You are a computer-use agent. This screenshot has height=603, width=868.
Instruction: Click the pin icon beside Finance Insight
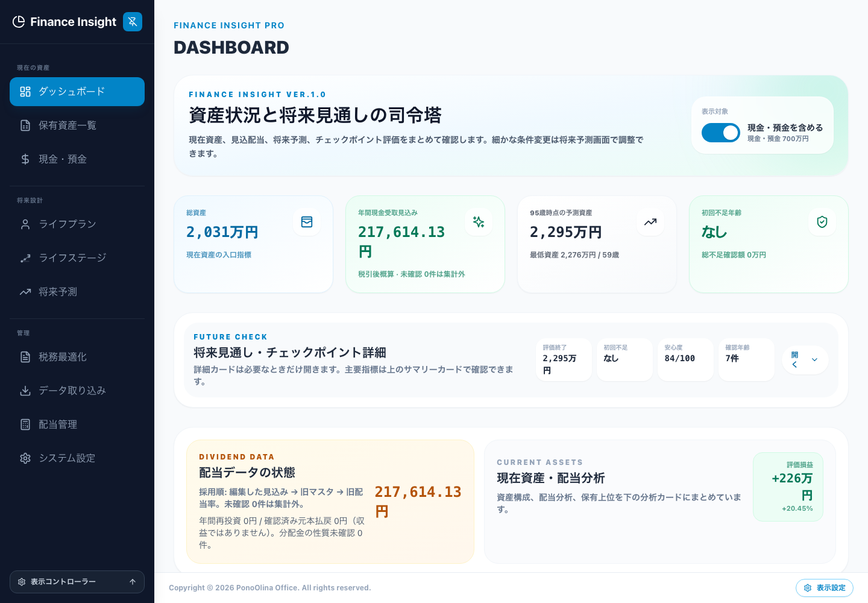(133, 22)
